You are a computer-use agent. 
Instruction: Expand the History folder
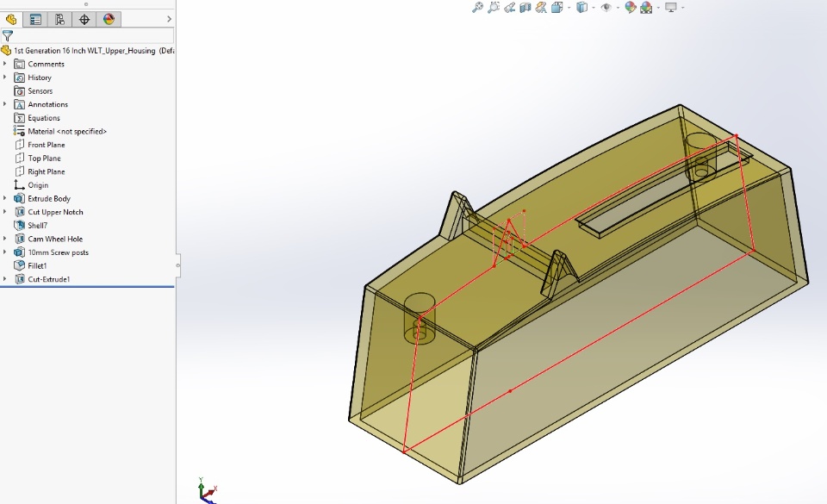pyautogui.click(x=5, y=78)
